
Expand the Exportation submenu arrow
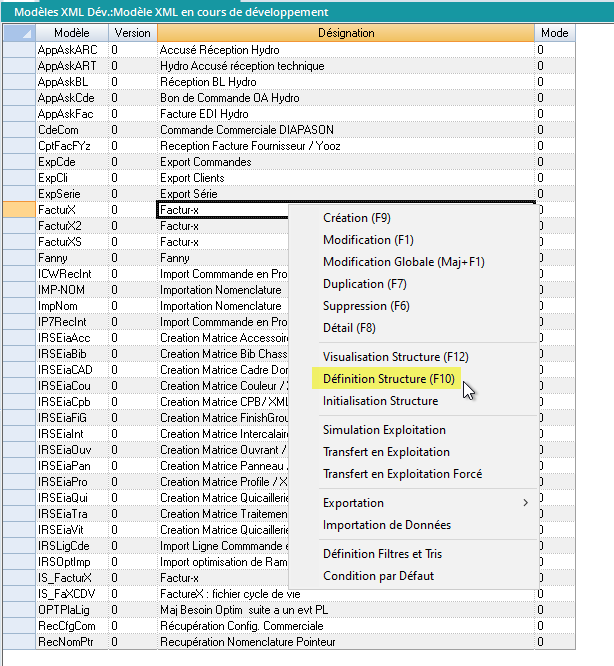tap(526, 503)
